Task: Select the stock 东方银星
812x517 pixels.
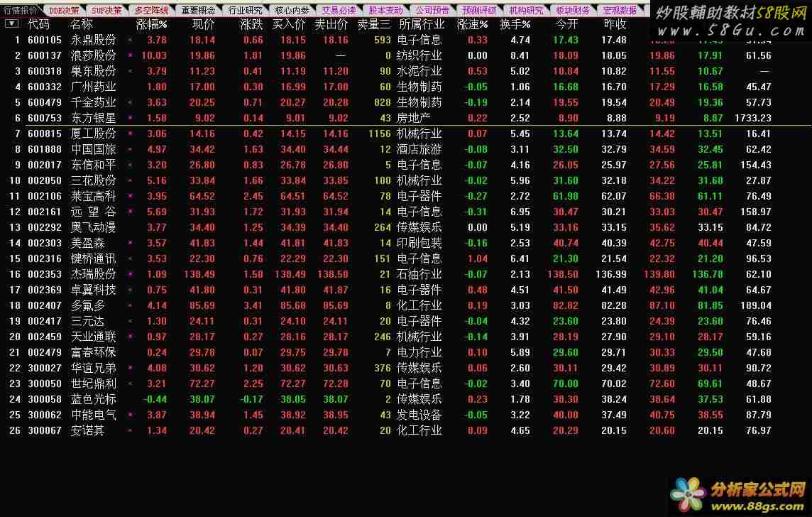Action: pyautogui.click(x=93, y=118)
